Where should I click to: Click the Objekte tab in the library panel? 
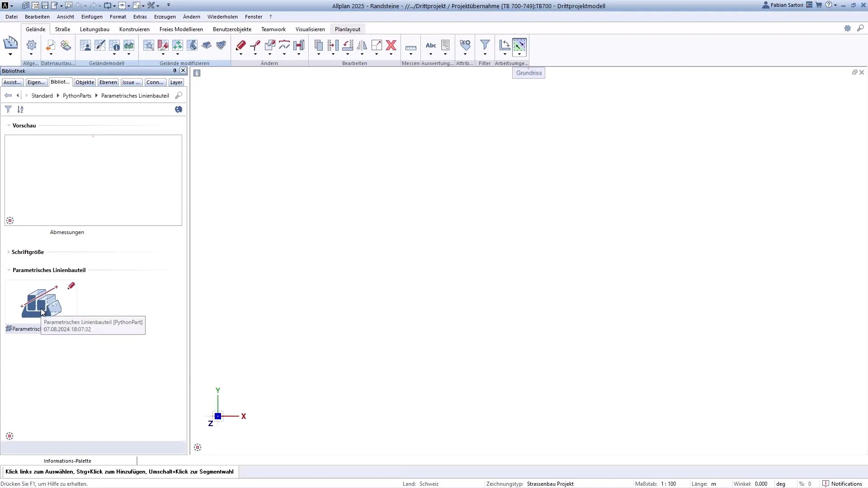click(85, 82)
